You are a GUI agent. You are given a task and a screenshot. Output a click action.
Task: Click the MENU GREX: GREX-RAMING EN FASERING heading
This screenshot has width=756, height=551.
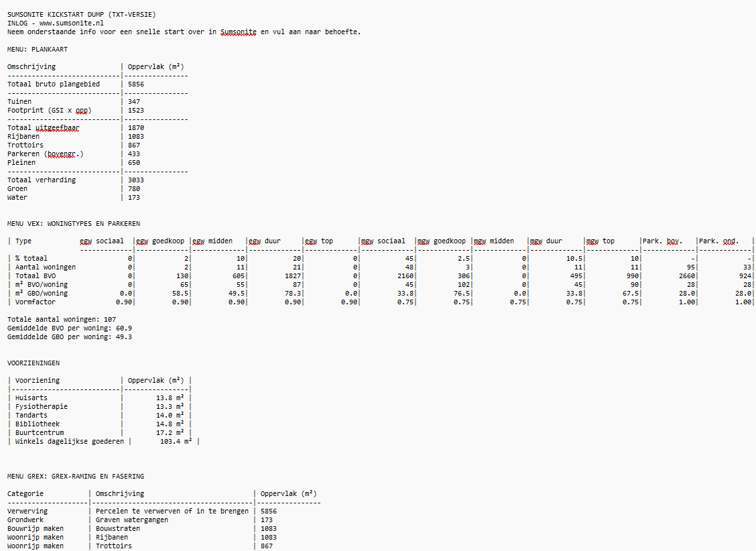[76, 476]
